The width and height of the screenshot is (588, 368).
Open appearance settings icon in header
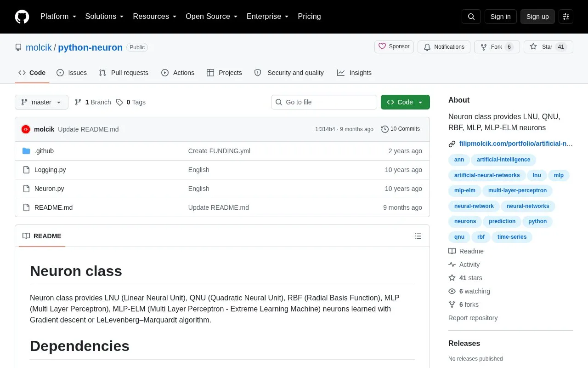(x=566, y=17)
